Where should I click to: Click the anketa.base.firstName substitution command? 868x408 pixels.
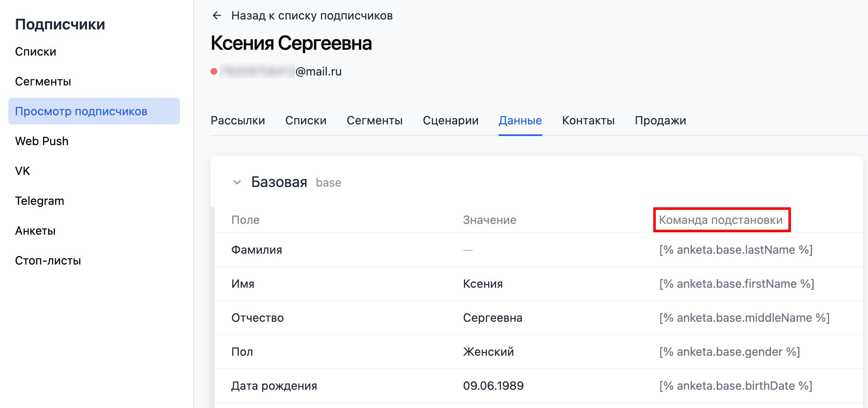pos(737,284)
